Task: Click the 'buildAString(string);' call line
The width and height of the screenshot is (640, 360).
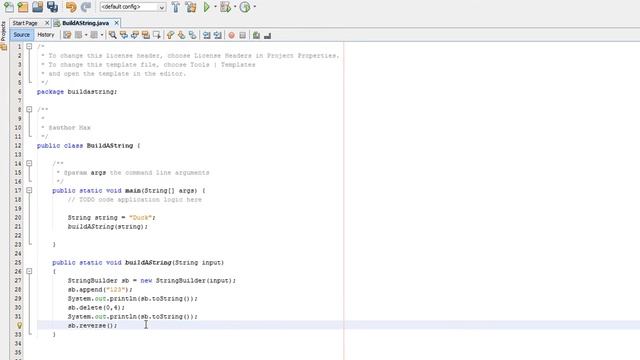Action: 108,227
